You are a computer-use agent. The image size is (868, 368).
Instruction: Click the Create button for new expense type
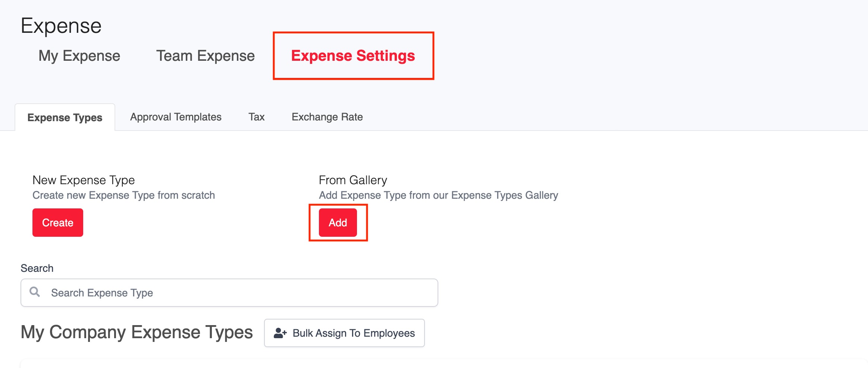(x=58, y=223)
